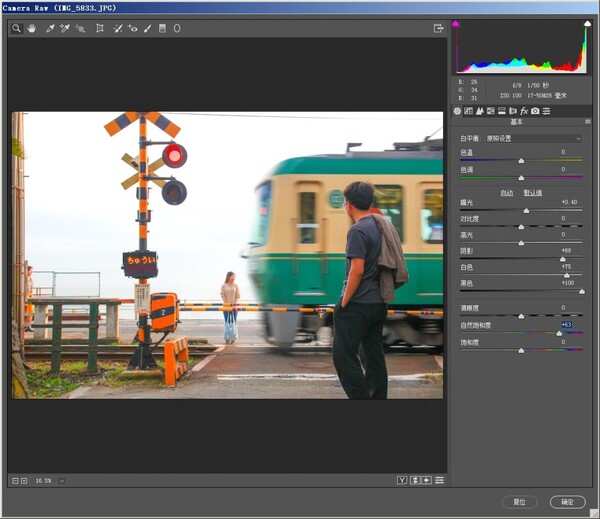The height and width of the screenshot is (519, 600).
Task: Click the 自然饱和度 value field showing +63
Action: click(x=566, y=325)
